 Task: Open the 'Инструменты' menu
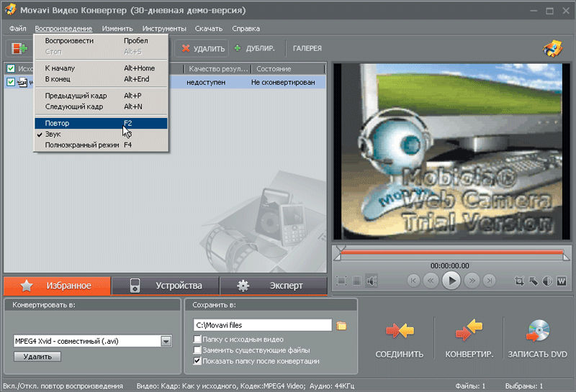coord(164,28)
